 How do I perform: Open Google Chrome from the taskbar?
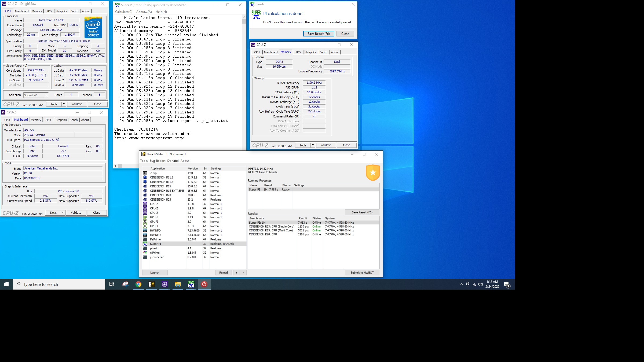(138, 284)
